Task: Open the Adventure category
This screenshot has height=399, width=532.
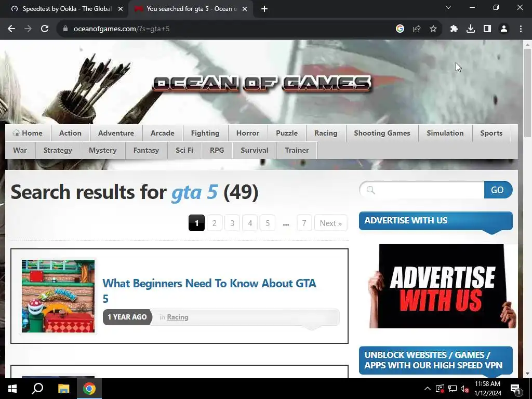Action: coord(116,133)
